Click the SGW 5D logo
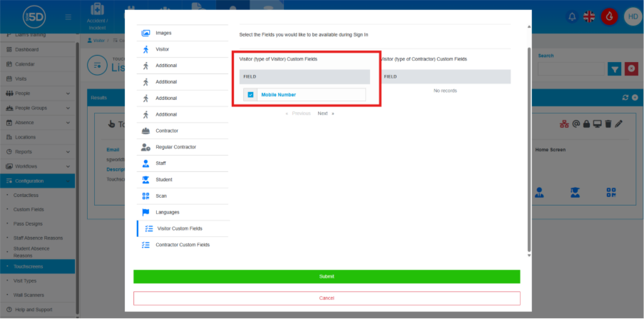This screenshot has width=644, height=319. [34, 17]
